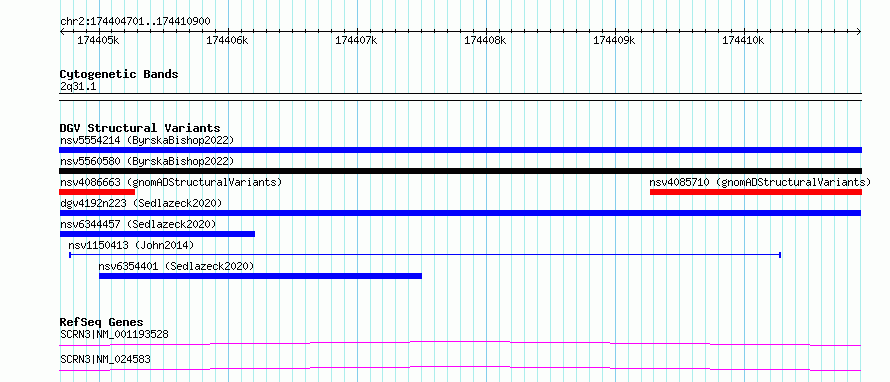
Task: Open nsv4085710 (gnomADStructuralVariants) label
Action: [x=760, y=182]
